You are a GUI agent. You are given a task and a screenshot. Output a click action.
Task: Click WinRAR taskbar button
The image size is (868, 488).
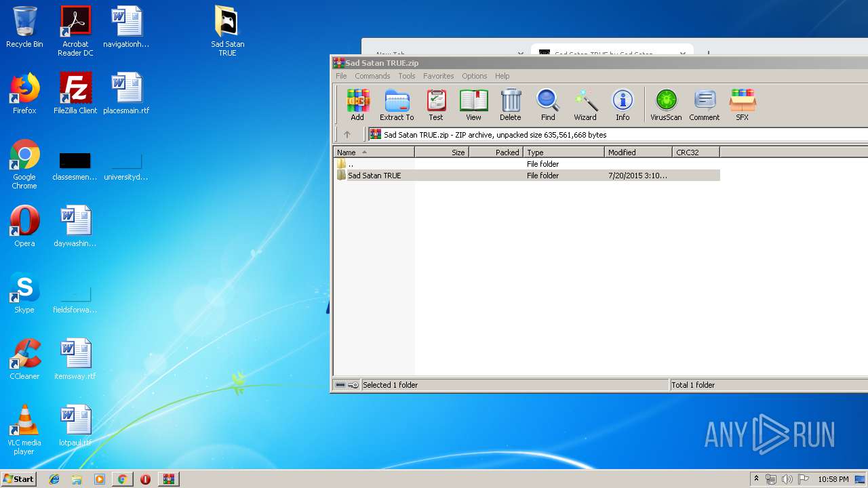coord(169,479)
